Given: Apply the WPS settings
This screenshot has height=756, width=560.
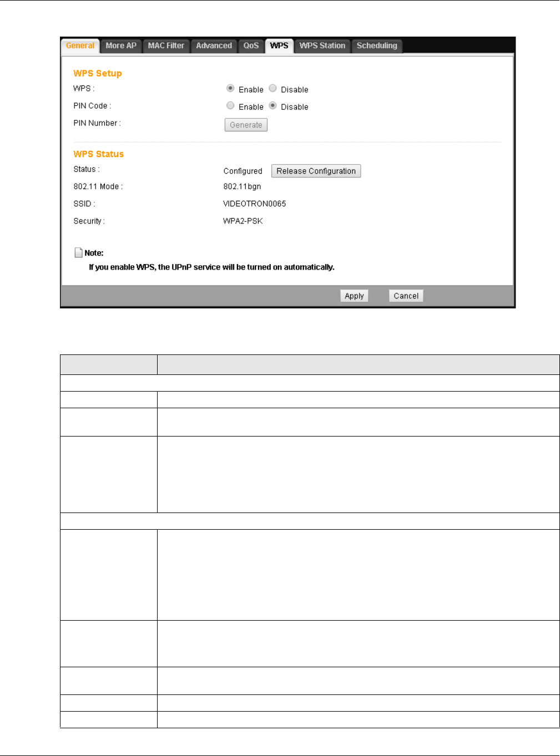Looking at the screenshot, I should tap(354, 296).
